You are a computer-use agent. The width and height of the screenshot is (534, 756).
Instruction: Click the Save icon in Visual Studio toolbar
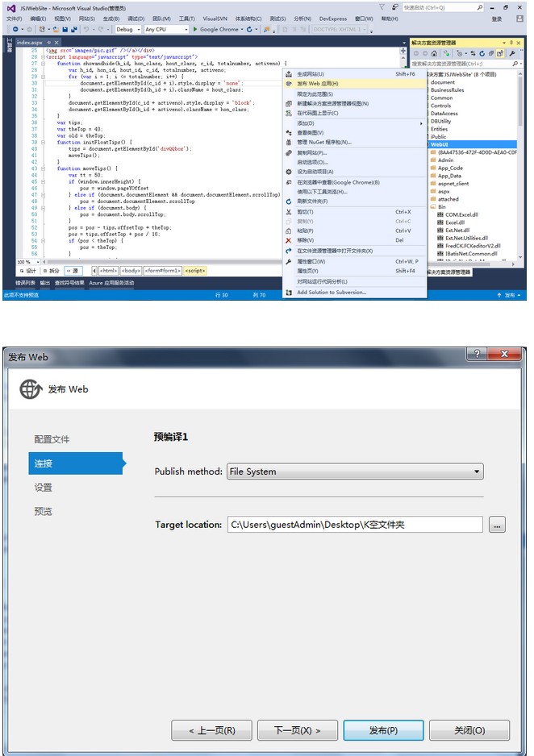[x=65, y=29]
